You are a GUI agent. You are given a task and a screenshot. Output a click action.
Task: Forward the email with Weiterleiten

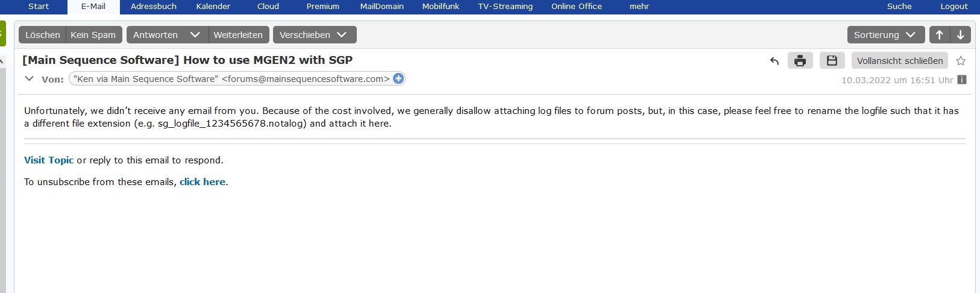tap(238, 35)
